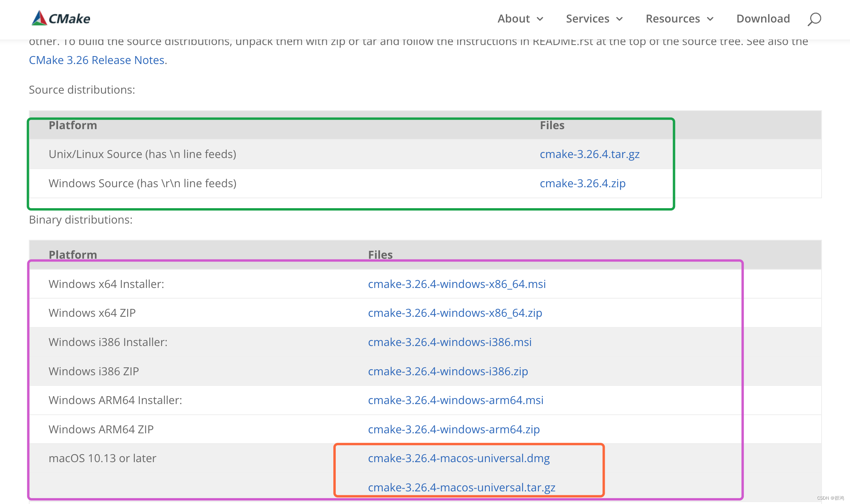Image resolution: width=850 pixels, height=504 pixels.
Task: Download the windows-arm64.msi installer
Action: pos(455,400)
